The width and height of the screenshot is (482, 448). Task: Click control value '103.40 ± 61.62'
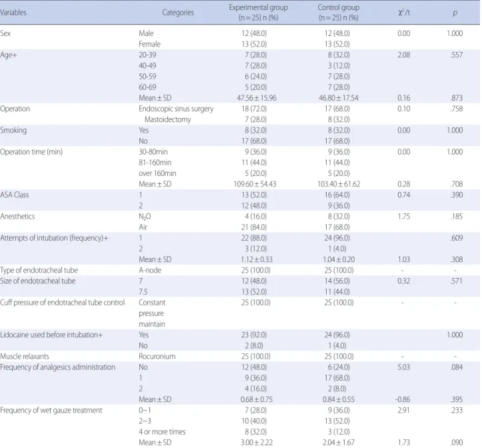[339, 184]
